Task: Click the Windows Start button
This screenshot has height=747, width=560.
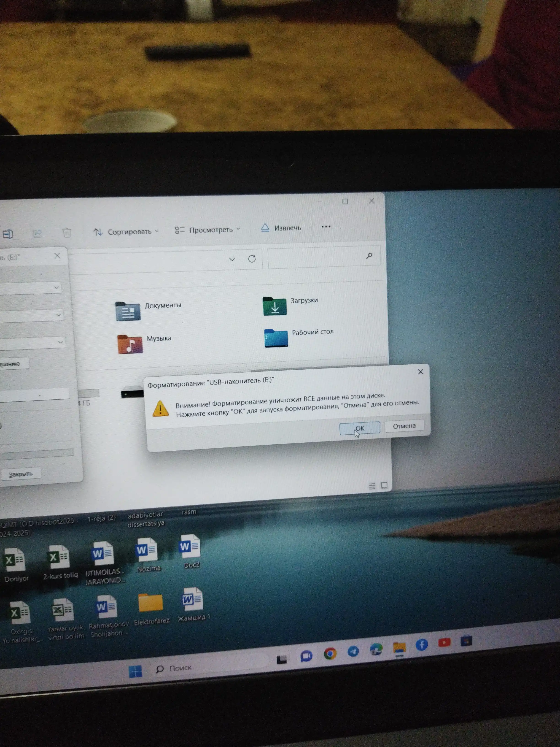Action: tap(135, 671)
